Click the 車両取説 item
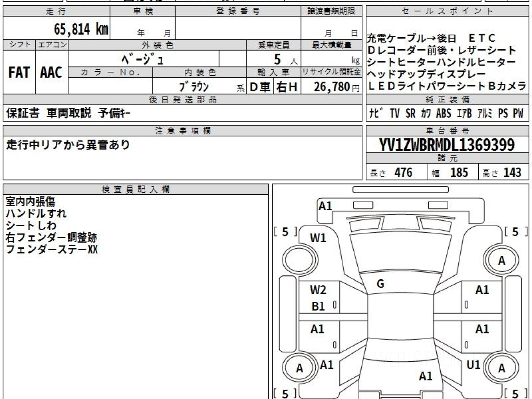The height and width of the screenshot is (399, 532). point(69,113)
